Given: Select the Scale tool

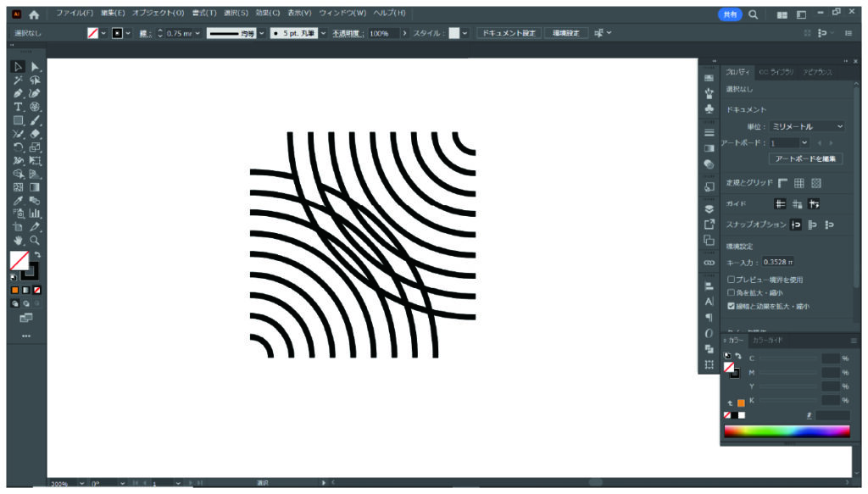Looking at the screenshot, I should click(35, 147).
